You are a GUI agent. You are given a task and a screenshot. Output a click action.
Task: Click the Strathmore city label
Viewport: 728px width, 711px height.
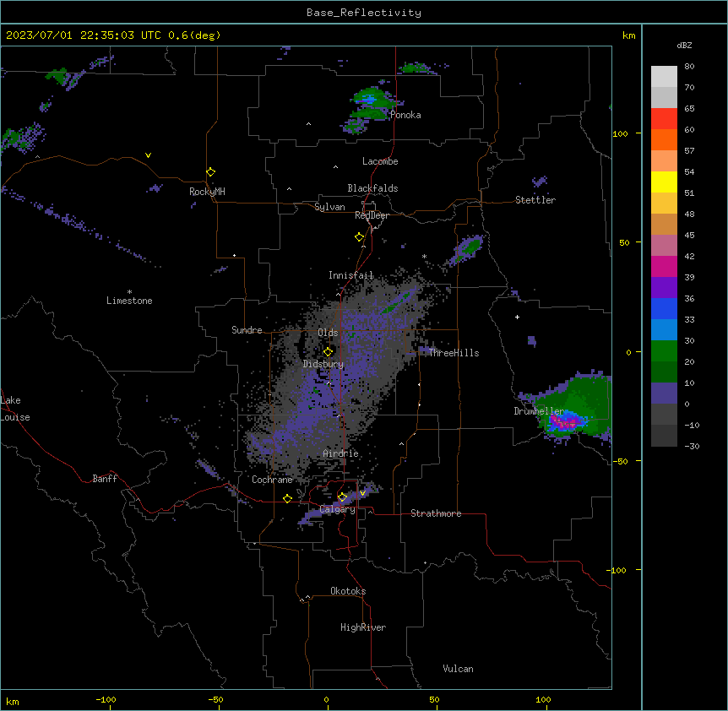(x=436, y=513)
